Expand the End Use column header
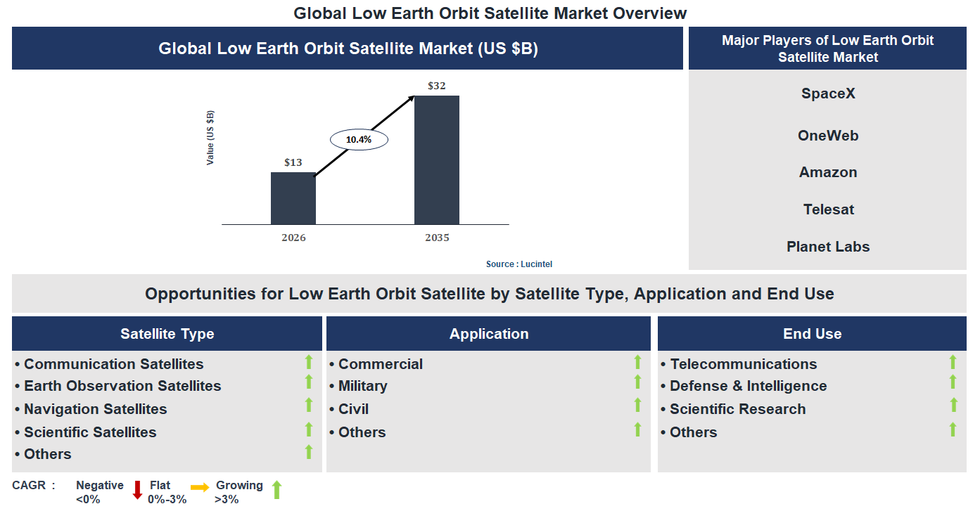Screen dimensions: 980x511 (812, 333)
